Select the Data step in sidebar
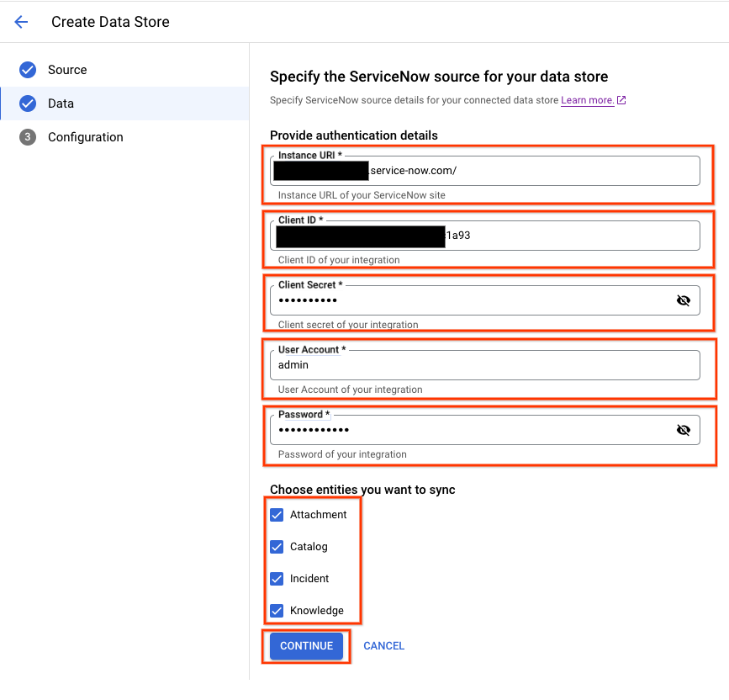 pos(61,103)
